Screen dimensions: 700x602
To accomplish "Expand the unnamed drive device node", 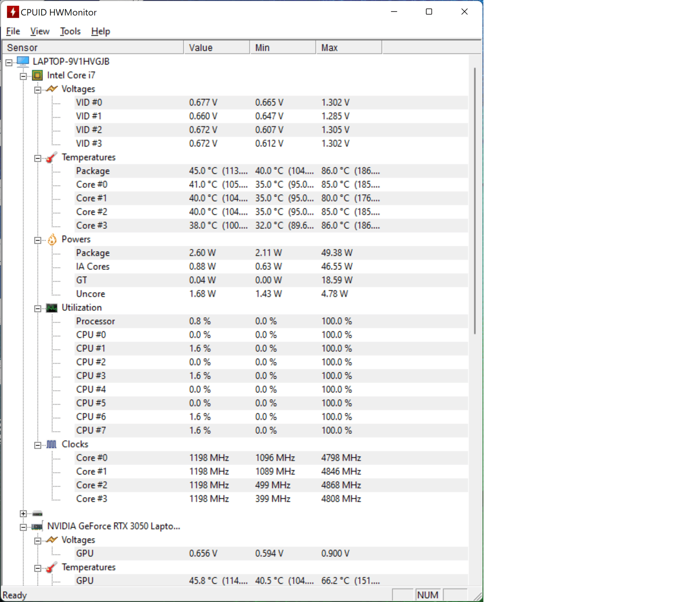I will pos(23,513).
